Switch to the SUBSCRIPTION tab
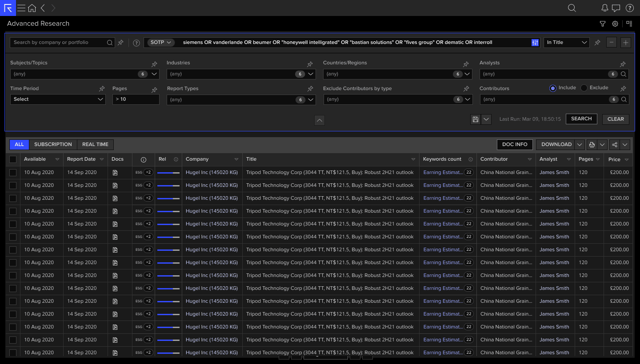The height and width of the screenshot is (364, 640). (53, 144)
